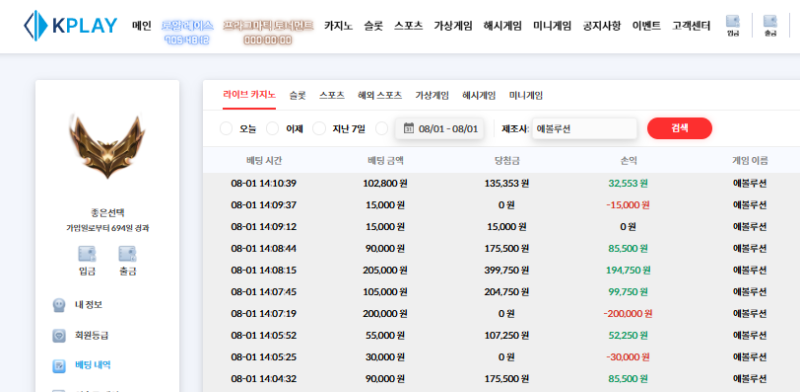800x392 pixels.
Task: Switch to the 가상게임 tab in betting history
Action: 432,95
